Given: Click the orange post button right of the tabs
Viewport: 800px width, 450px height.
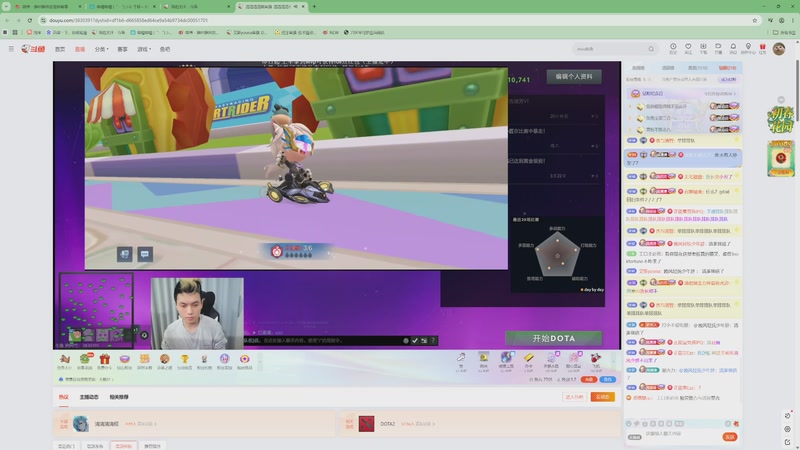Looking at the screenshot, I should click(x=603, y=397).
